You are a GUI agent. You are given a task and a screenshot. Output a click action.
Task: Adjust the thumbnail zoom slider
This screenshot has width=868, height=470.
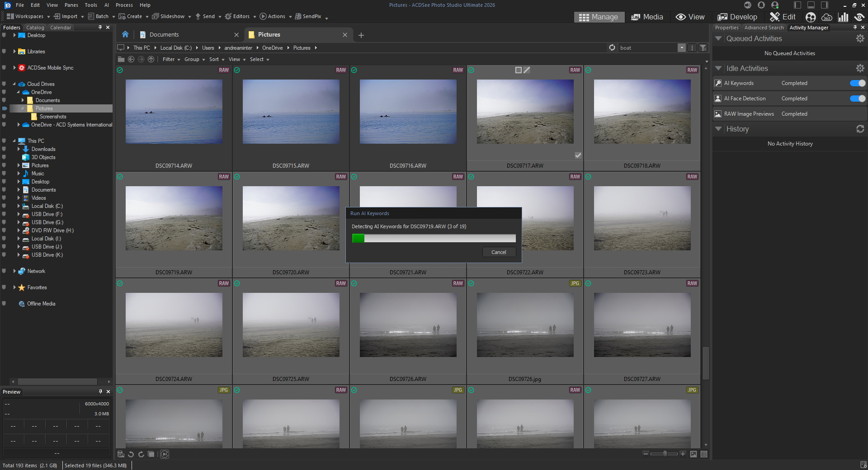point(665,454)
